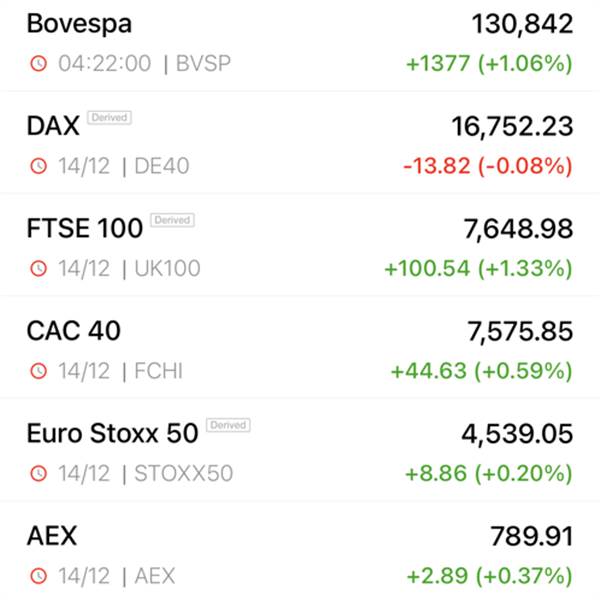Screen dimensions: 600x600
Task: Click the clock icon in AEX row
Action: 39,576
